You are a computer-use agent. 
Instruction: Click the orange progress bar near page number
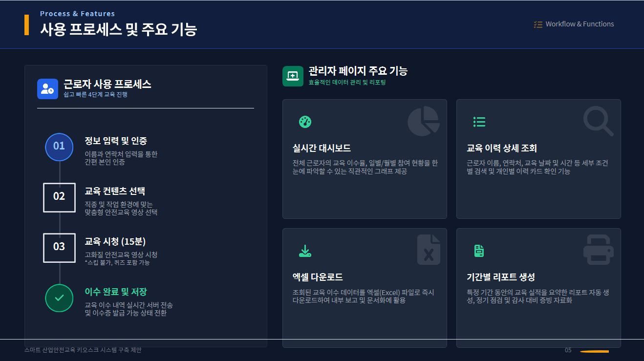(x=594, y=351)
